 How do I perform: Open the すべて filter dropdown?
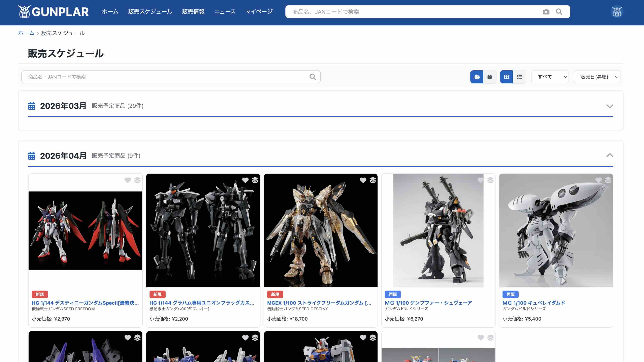550,77
